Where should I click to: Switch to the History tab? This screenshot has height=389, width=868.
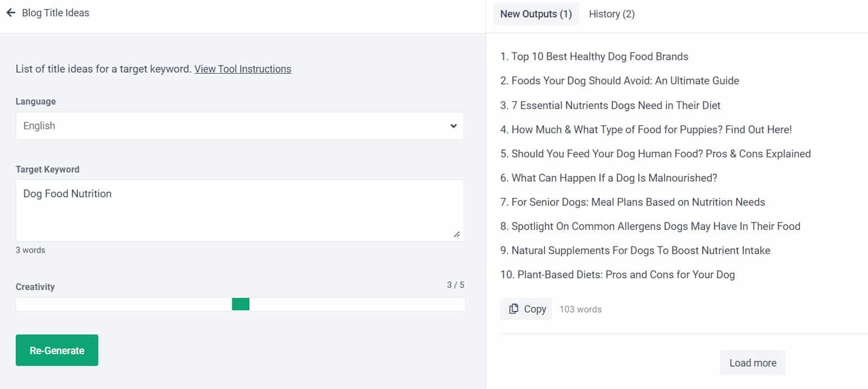pyautogui.click(x=612, y=13)
